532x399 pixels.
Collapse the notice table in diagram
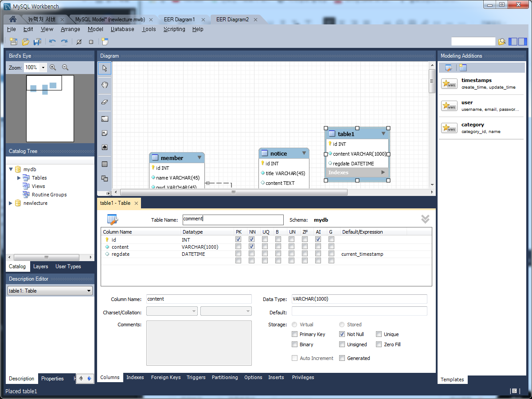304,153
